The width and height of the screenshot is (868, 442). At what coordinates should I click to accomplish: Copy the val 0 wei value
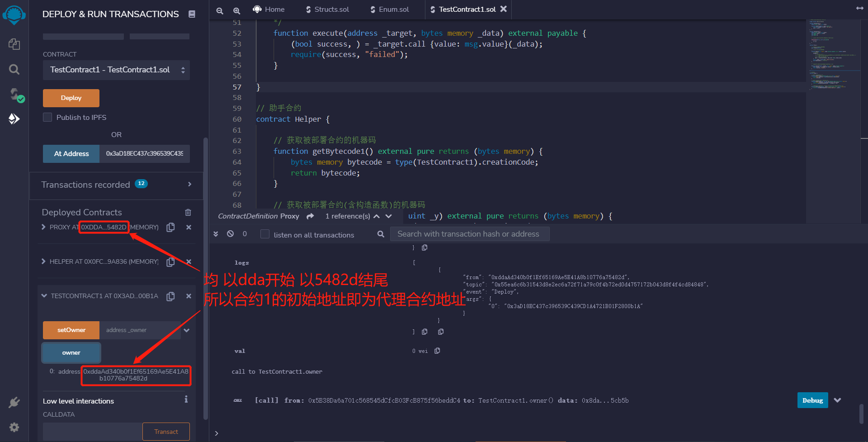click(437, 351)
